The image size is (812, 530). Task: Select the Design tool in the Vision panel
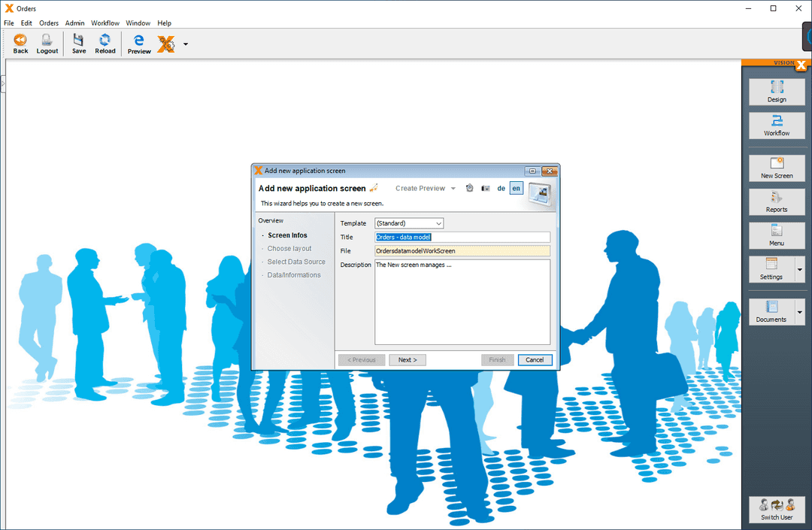pyautogui.click(x=777, y=92)
